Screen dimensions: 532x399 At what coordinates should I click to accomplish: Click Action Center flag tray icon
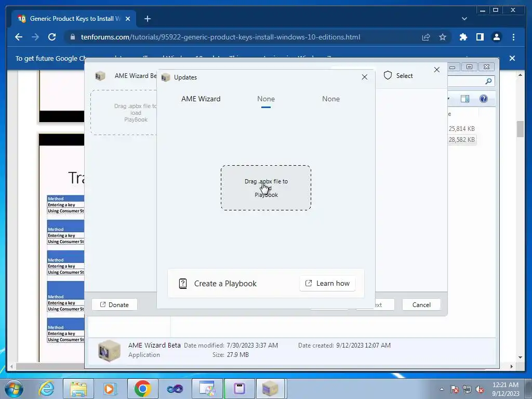point(454,389)
